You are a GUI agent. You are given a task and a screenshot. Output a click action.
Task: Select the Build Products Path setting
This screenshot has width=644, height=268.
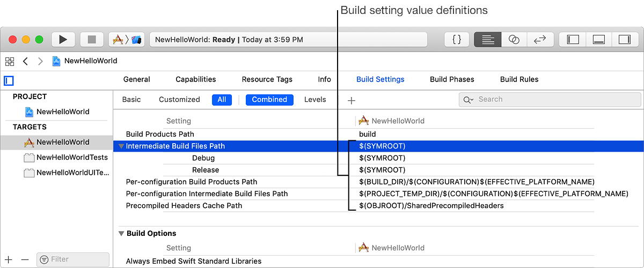point(160,134)
